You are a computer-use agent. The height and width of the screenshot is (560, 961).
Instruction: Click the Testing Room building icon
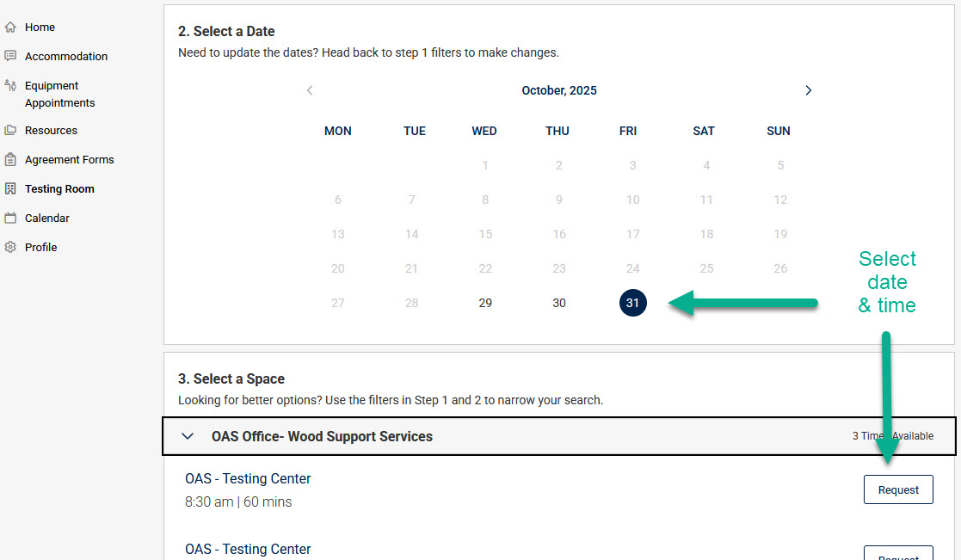(10, 189)
